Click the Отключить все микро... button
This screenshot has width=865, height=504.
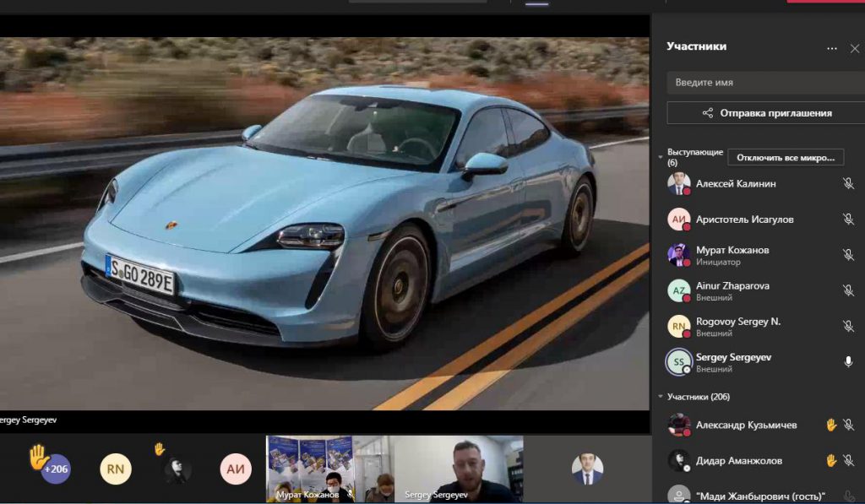pyautogui.click(x=786, y=158)
